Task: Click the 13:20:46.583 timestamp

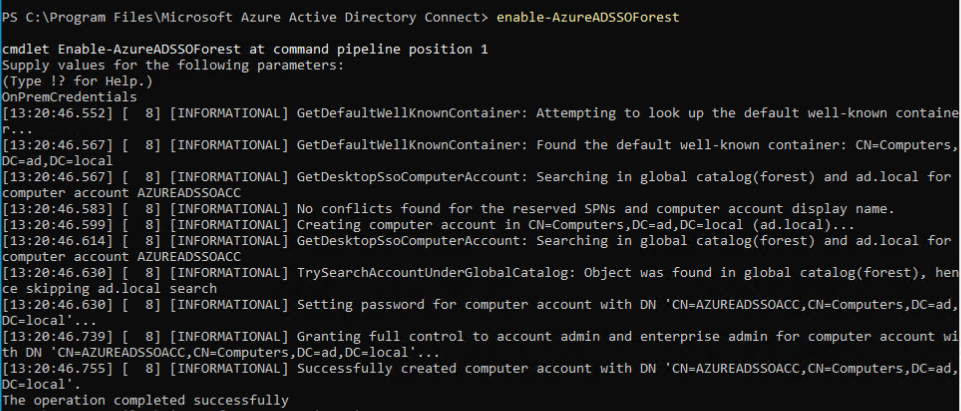Action: [50, 208]
